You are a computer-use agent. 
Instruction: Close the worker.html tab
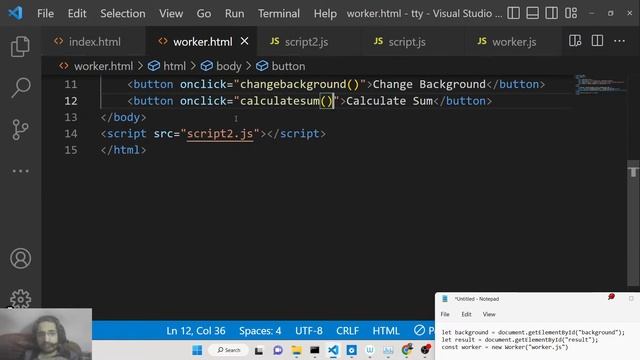[x=244, y=41]
